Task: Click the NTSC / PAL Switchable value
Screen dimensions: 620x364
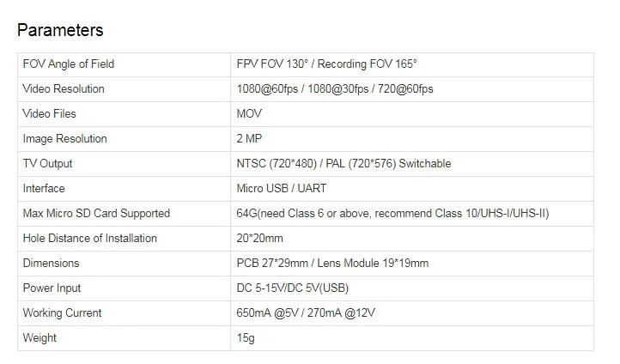Action: [343, 164]
